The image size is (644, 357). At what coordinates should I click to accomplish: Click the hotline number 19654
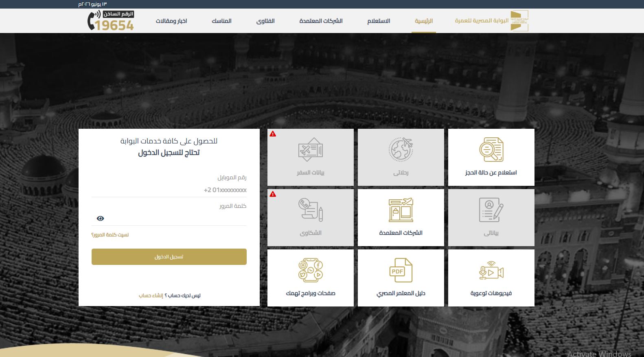tap(114, 25)
